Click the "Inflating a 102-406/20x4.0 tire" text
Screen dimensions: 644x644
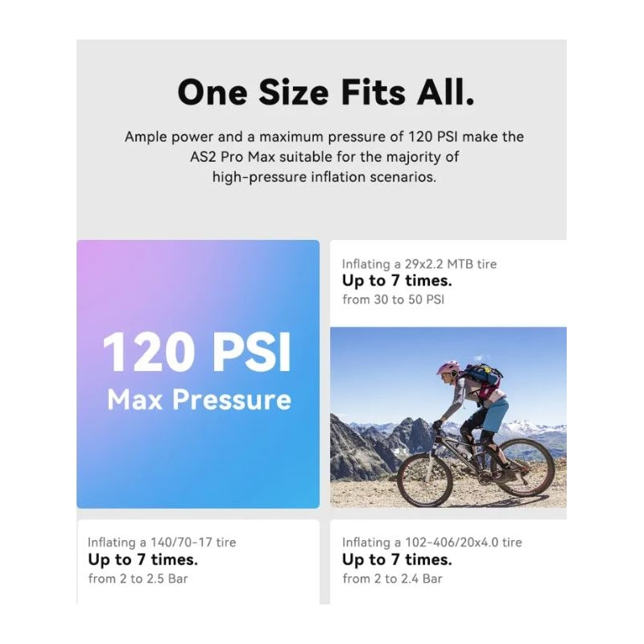click(x=431, y=543)
